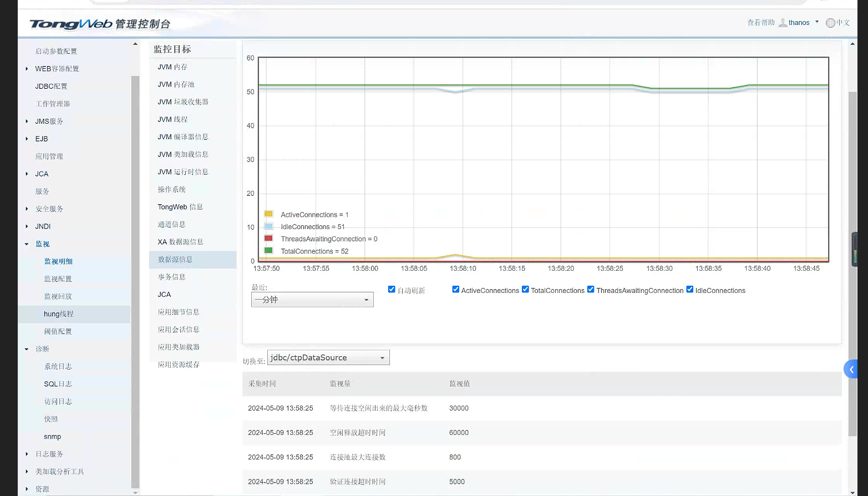Click the green TotalConnections legend swatch
Viewport: 868px width, 496px height.
[x=268, y=251]
